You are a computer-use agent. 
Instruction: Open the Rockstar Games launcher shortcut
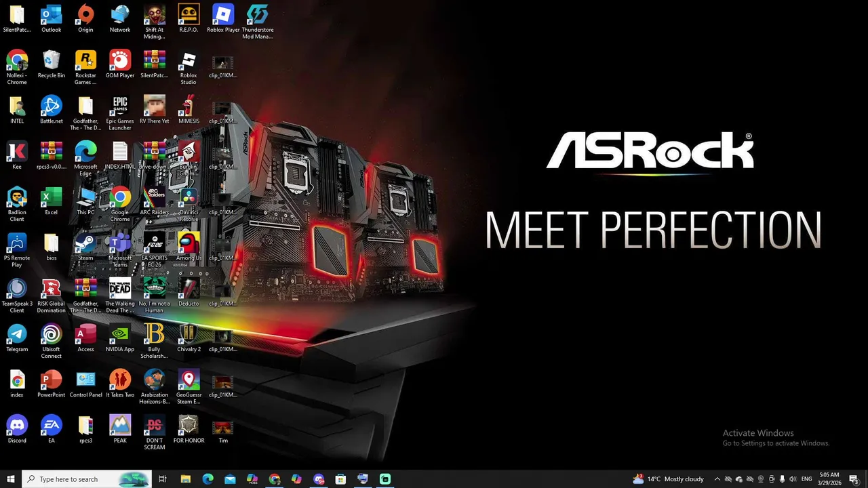[x=85, y=68]
